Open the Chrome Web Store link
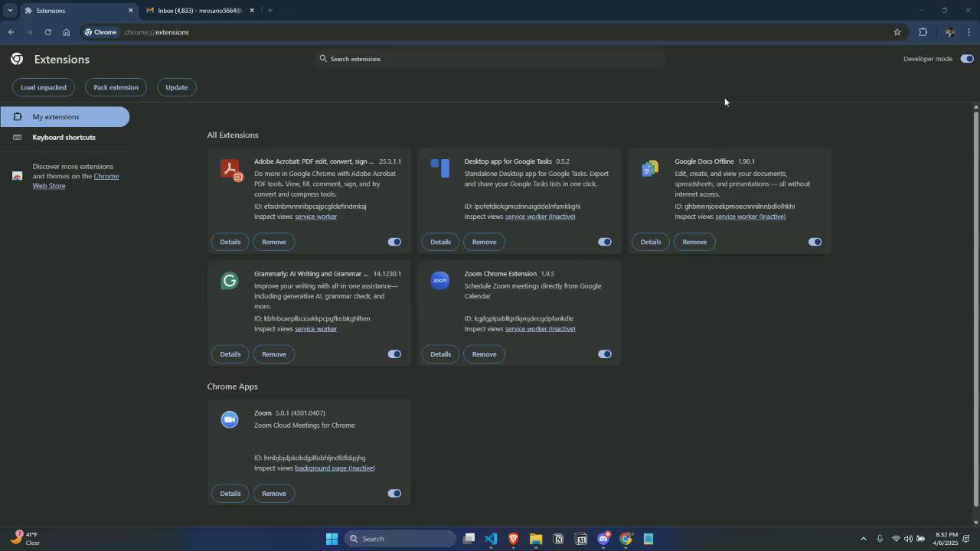 75,181
